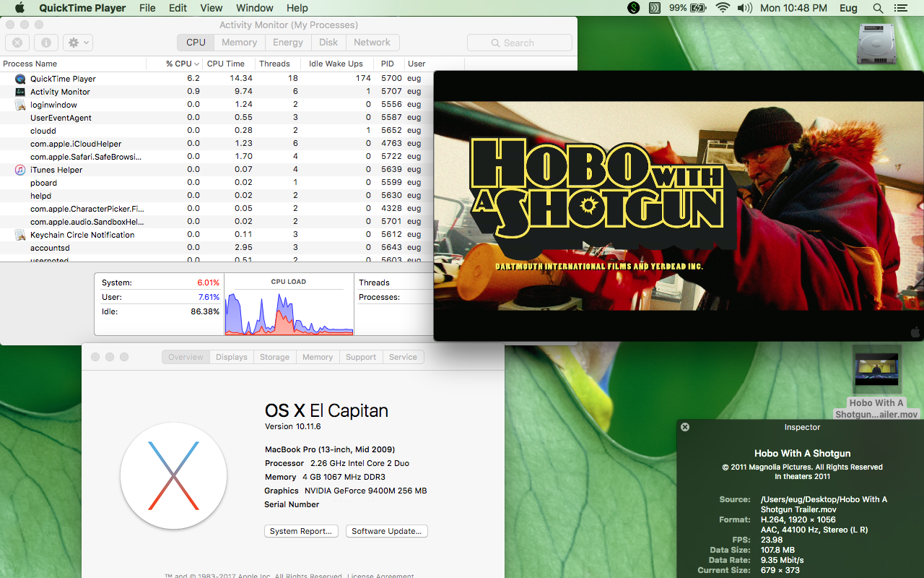Click the Software Update button
Screen dimensions: 924x578
(x=387, y=531)
